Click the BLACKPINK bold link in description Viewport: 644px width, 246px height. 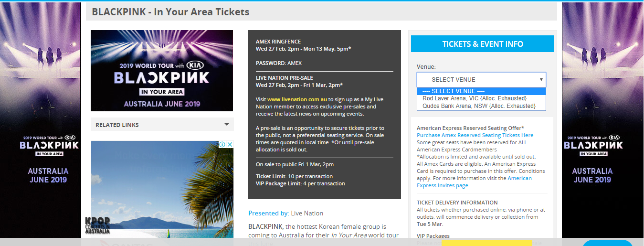pyautogui.click(x=265, y=226)
